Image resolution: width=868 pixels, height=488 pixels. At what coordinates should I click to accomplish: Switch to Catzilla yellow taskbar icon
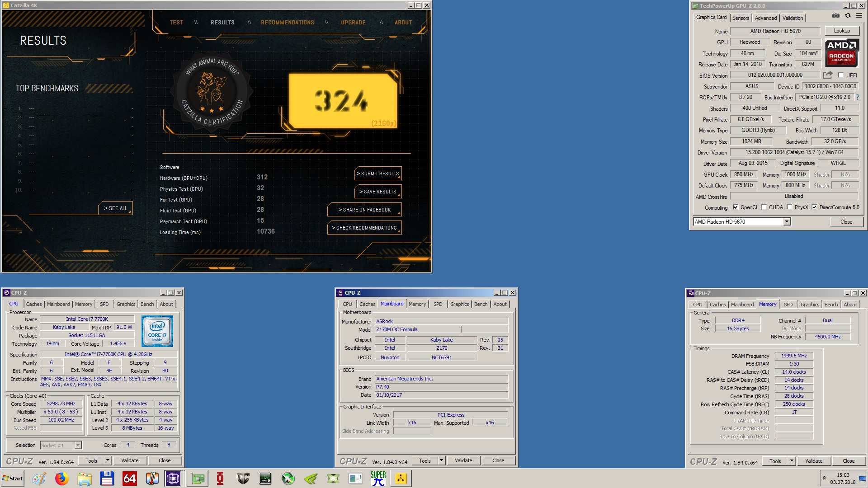401,479
